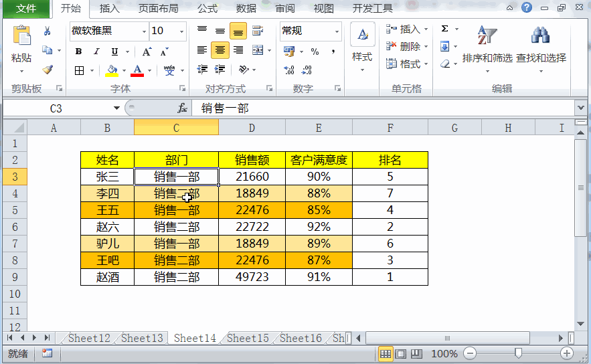Screen dimensions: 591x364
Task: Click the Copy icon
Action: (47, 50)
